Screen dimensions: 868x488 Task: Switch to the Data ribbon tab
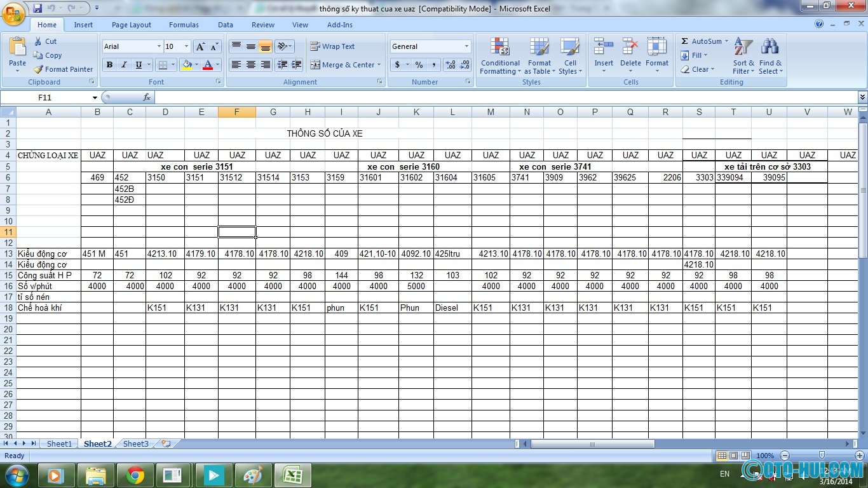[226, 25]
